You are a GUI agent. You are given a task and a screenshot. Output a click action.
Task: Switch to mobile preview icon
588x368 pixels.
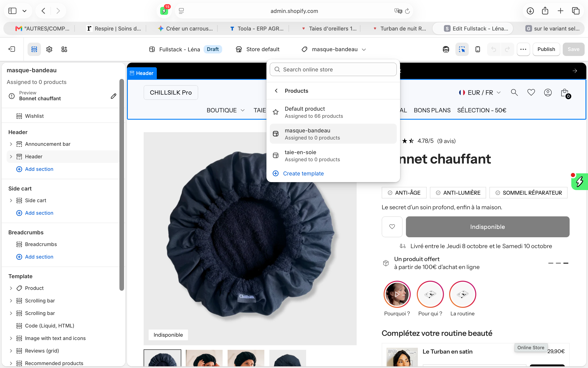pyautogui.click(x=478, y=49)
